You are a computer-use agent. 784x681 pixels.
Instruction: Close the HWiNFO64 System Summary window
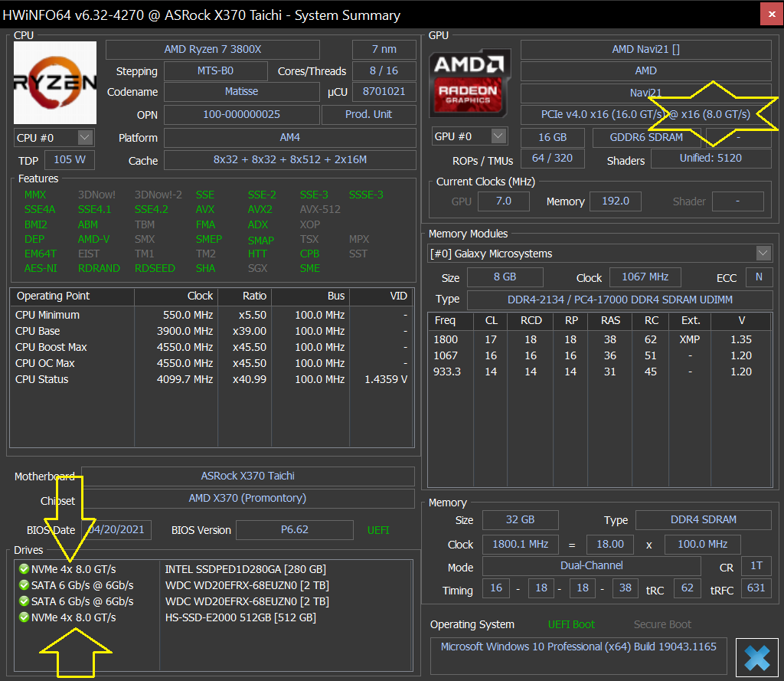772,15
